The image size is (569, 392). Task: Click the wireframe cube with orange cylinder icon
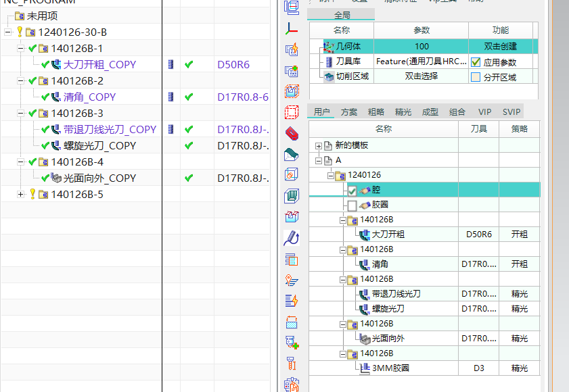tap(292, 175)
